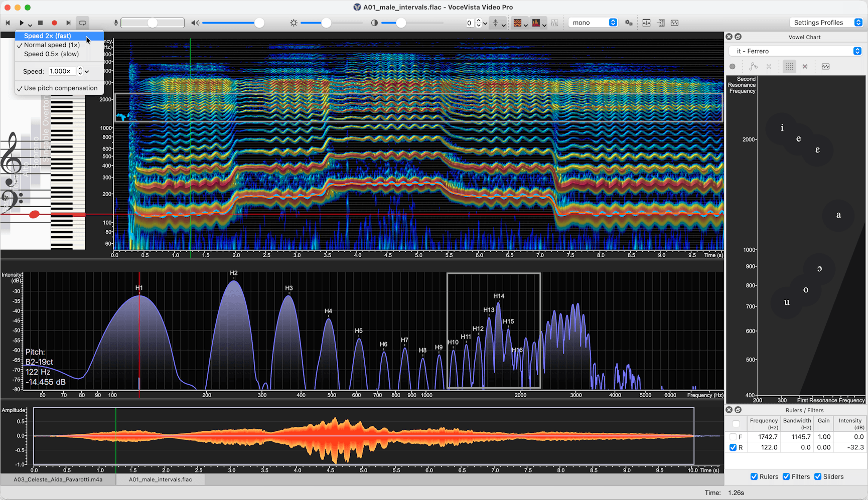Click the connected-nodes path icon in Vowel Chart

point(753,67)
